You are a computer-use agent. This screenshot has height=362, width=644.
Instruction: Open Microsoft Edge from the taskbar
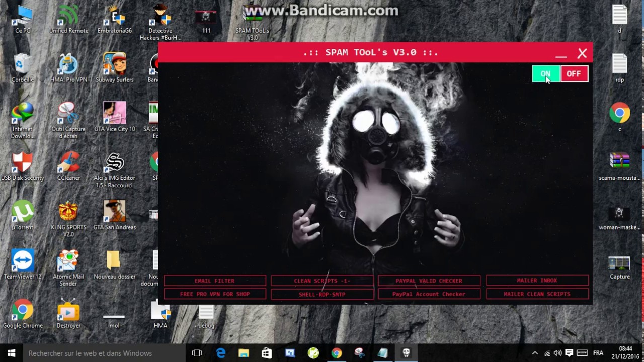(220, 353)
